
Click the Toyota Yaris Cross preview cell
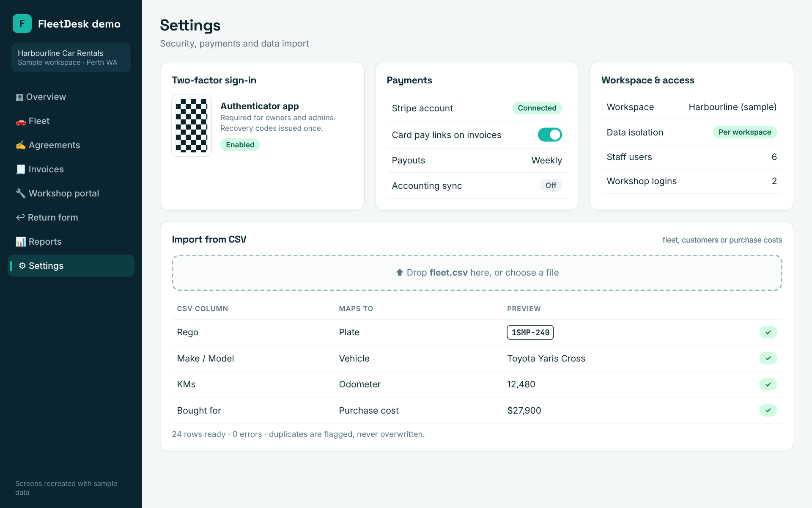click(546, 359)
